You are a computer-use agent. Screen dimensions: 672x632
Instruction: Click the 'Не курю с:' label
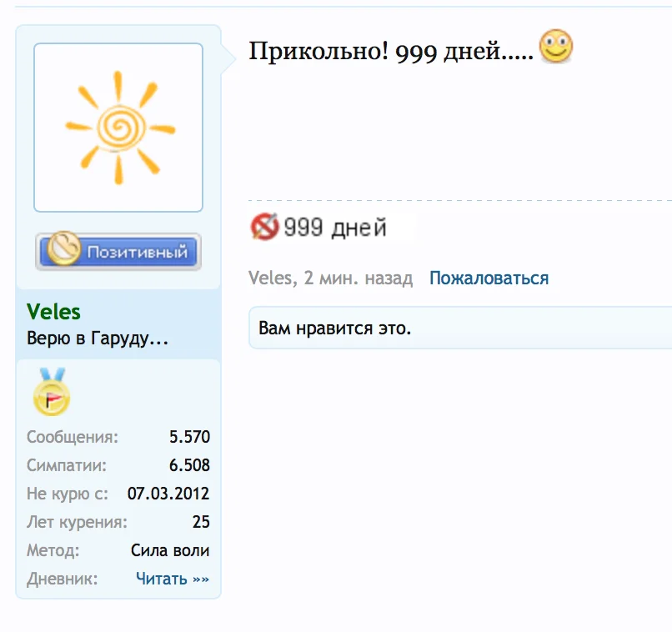click(x=68, y=494)
